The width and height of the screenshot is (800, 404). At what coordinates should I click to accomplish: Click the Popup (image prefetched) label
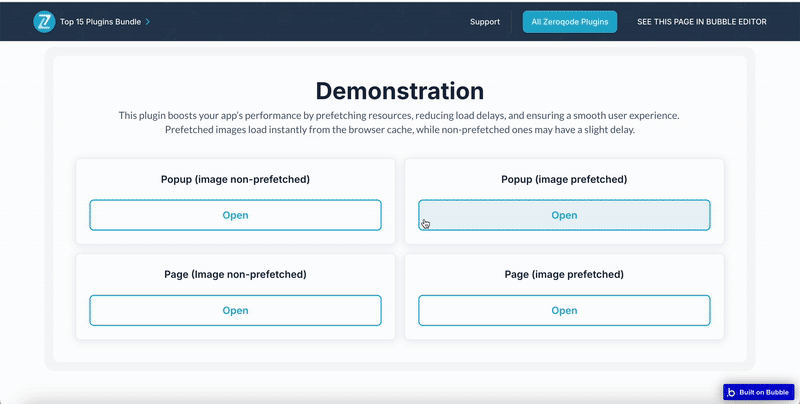tap(564, 179)
